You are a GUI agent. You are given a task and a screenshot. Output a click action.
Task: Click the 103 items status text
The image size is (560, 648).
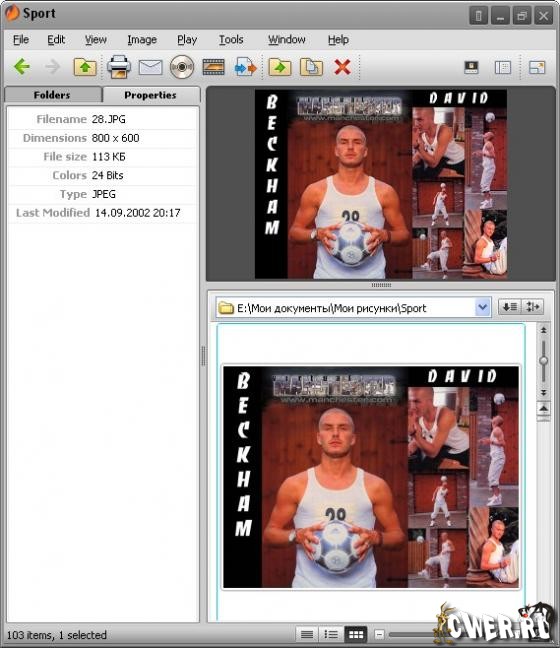point(57,635)
